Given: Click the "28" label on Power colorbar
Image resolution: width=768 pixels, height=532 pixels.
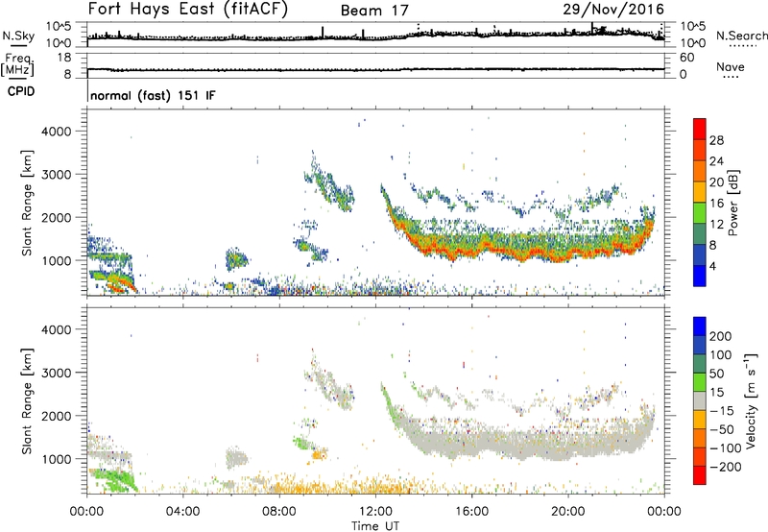Looking at the screenshot, I should 716,140.
